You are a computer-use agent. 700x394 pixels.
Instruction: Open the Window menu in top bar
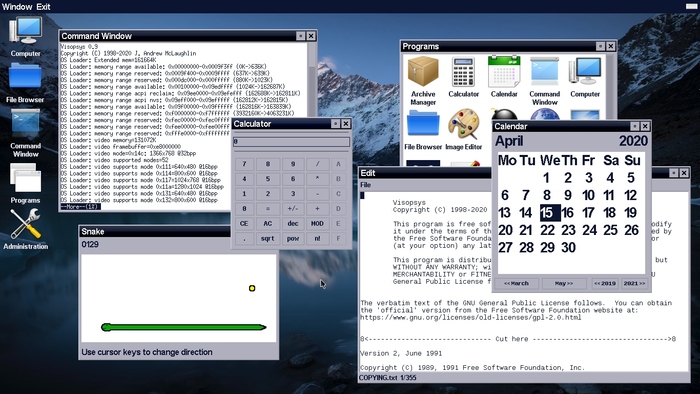pos(17,7)
